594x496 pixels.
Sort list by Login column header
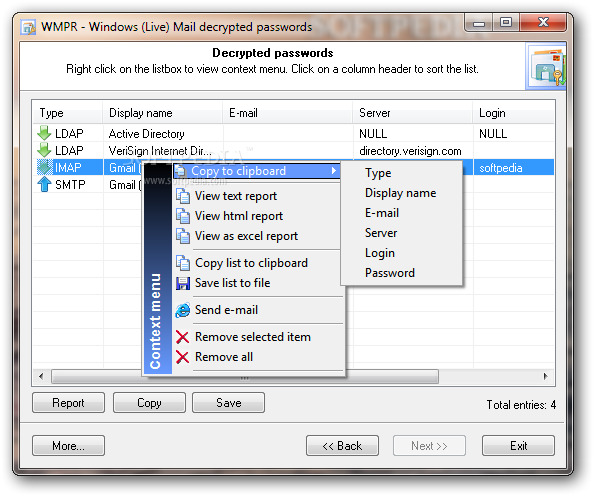(514, 113)
